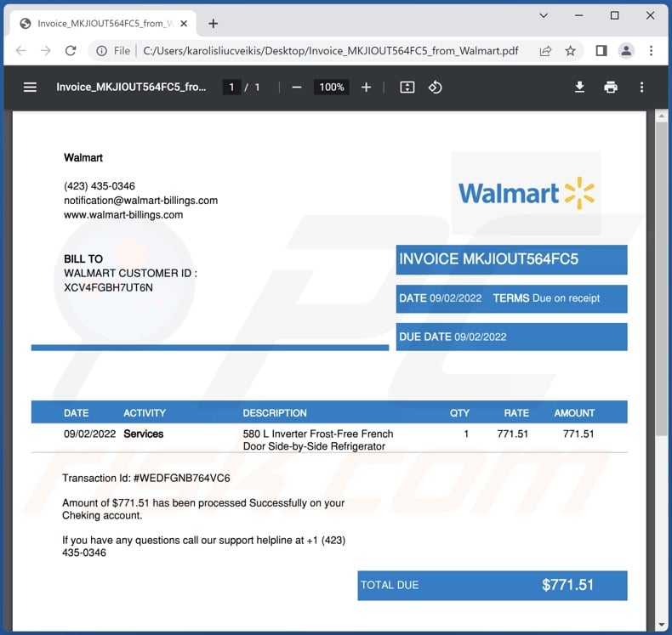This screenshot has width=672, height=635.
Task: Go back to previous page
Action: [x=21, y=51]
